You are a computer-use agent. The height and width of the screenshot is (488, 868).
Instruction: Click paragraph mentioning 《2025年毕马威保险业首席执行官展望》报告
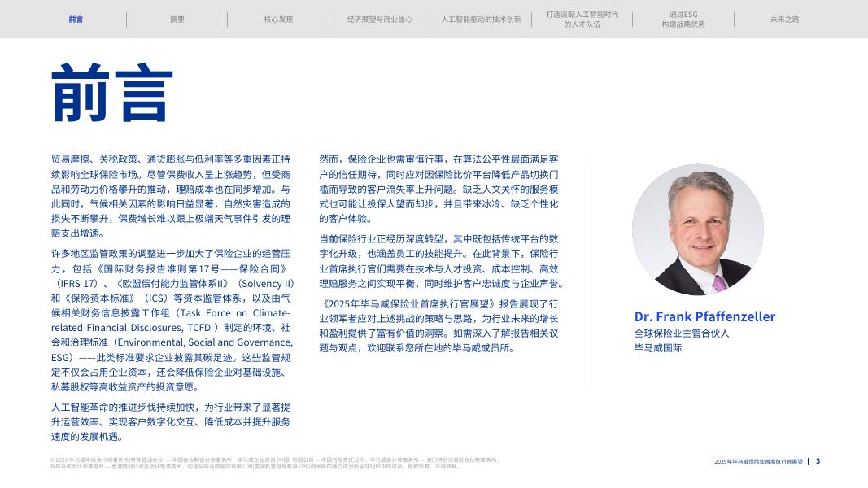click(x=439, y=326)
